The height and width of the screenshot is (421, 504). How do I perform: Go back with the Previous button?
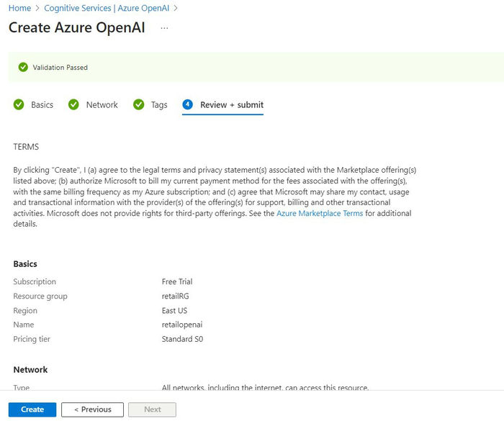click(x=92, y=409)
